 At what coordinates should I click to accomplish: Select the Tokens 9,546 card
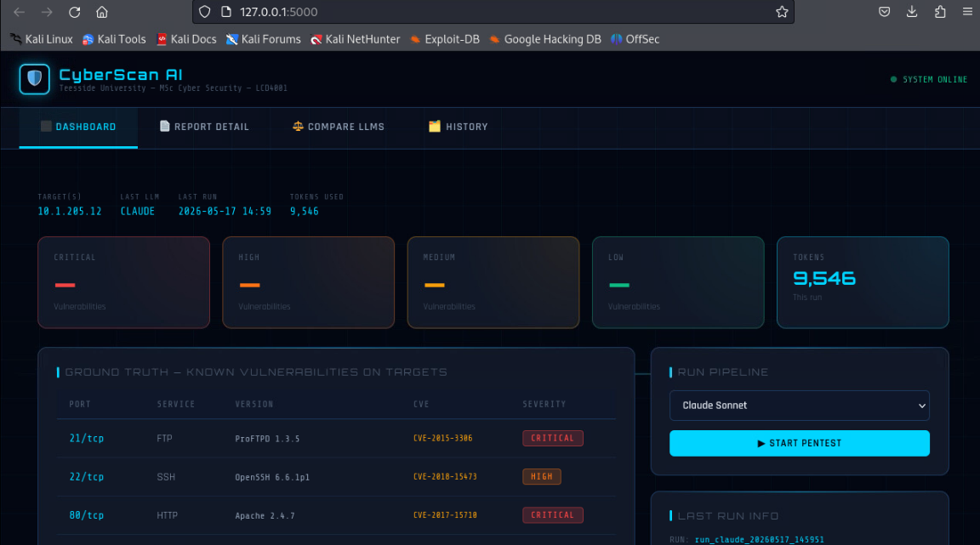863,282
